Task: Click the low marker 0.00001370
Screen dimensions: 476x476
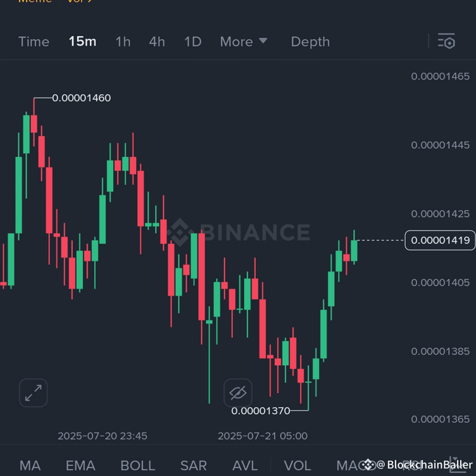Action: click(x=260, y=411)
